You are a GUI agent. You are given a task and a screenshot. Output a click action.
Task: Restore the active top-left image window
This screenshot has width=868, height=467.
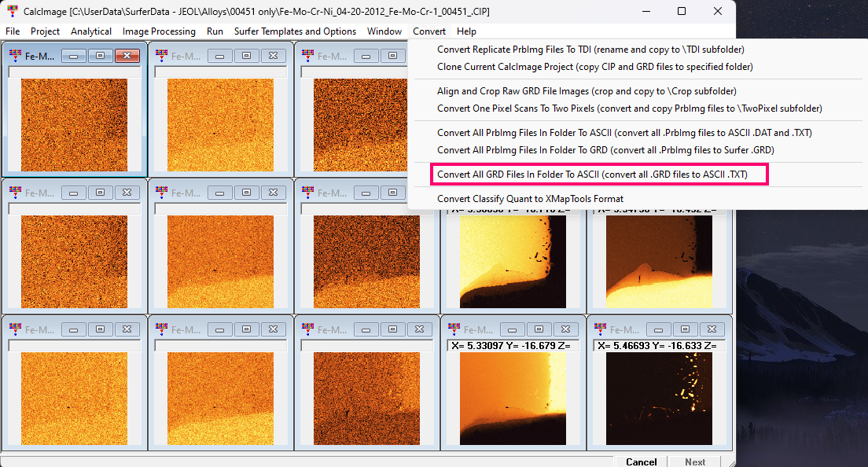(x=100, y=56)
